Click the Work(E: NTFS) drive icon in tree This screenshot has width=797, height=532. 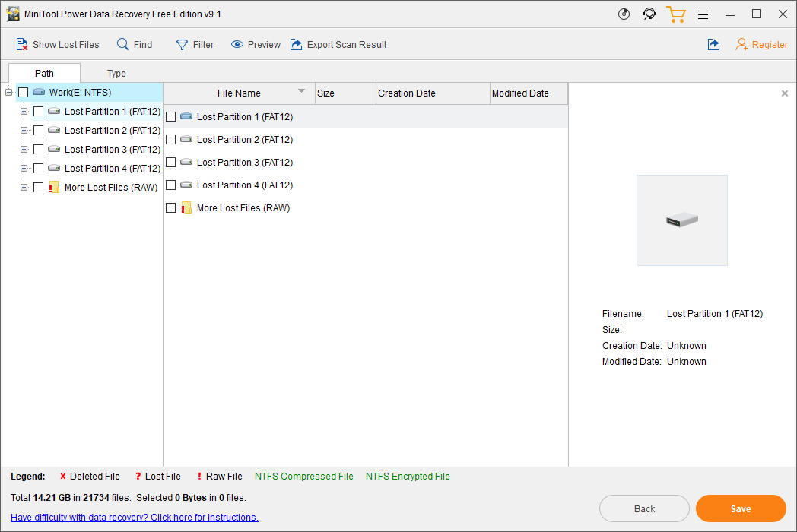point(39,92)
